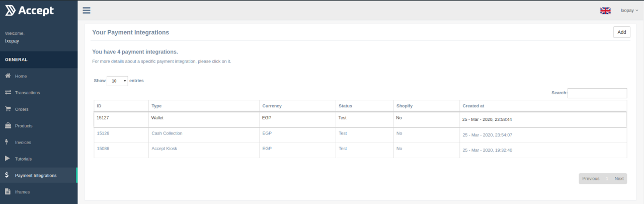Click the Iframes document icon
The height and width of the screenshot is (204, 644).
(8, 191)
